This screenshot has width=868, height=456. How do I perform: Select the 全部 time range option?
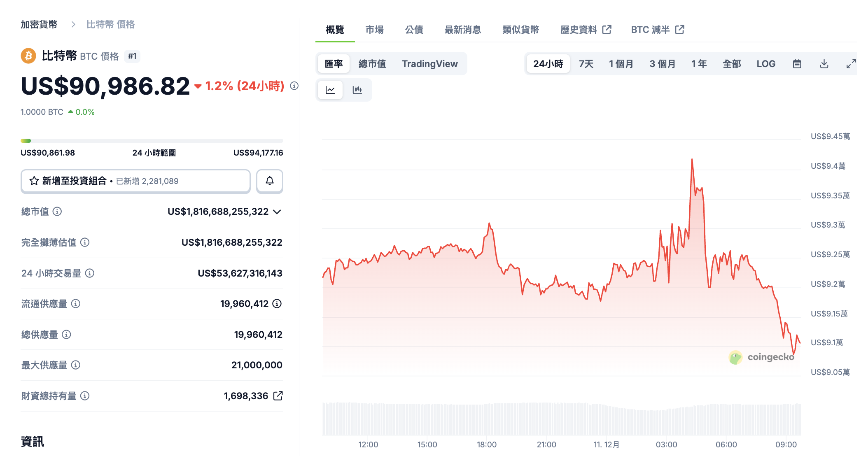pyautogui.click(x=731, y=64)
